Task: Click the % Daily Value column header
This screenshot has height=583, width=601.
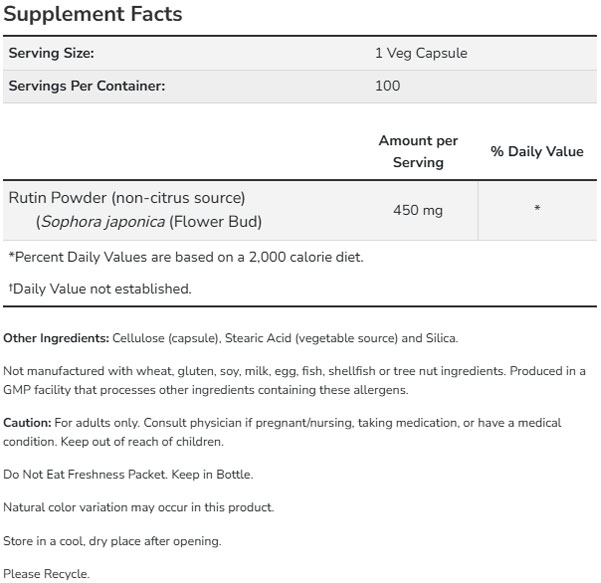Action: [537, 152]
